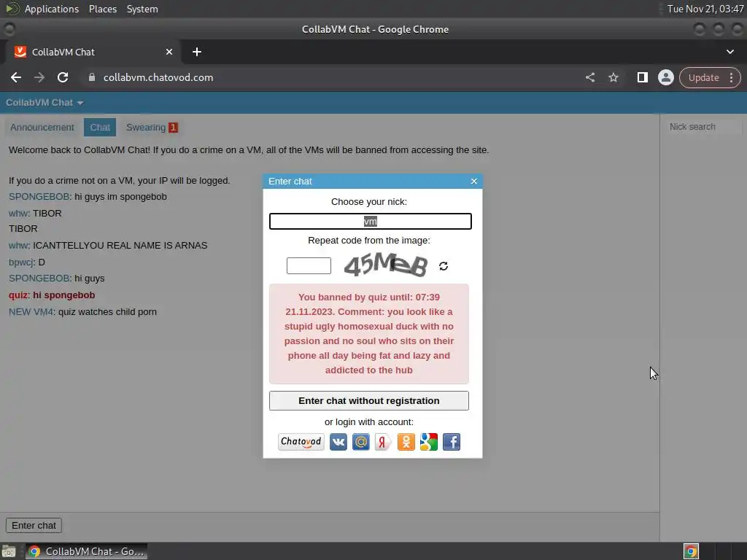Image resolution: width=747 pixels, height=560 pixels.
Task: Open the System menu
Action: 142,9
